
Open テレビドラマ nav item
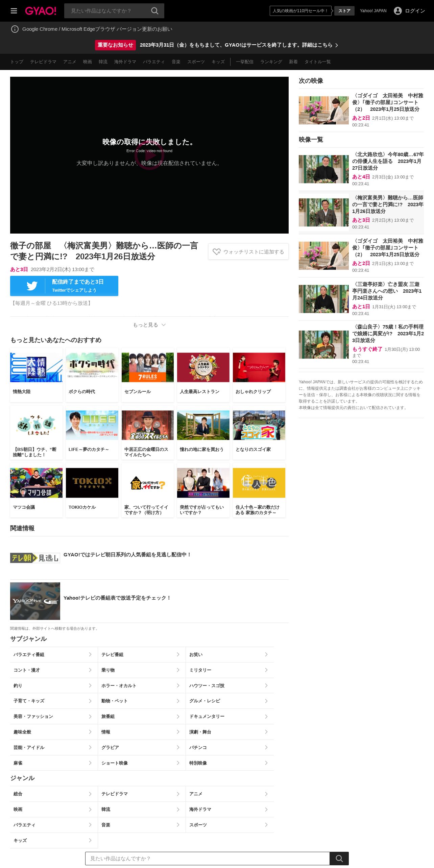click(43, 62)
